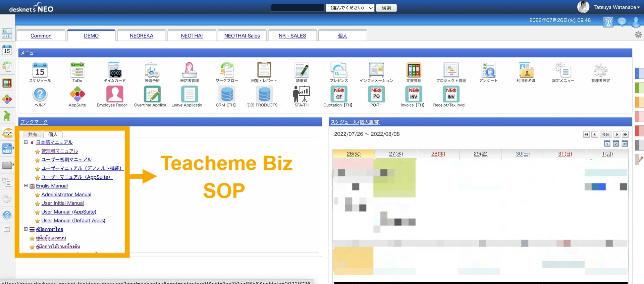Open the ToDo menu icon
The image size is (644, 284).
(x=77, y=69)
